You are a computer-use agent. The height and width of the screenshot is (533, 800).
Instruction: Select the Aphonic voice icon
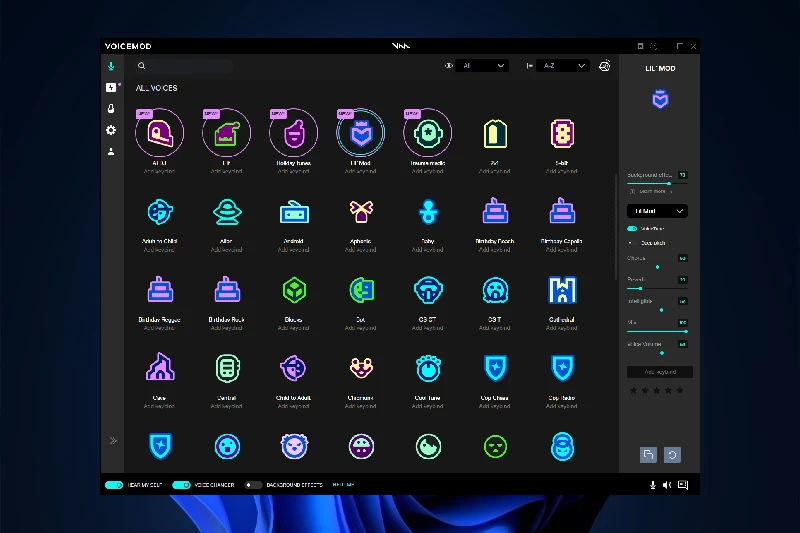coord(361,211)
